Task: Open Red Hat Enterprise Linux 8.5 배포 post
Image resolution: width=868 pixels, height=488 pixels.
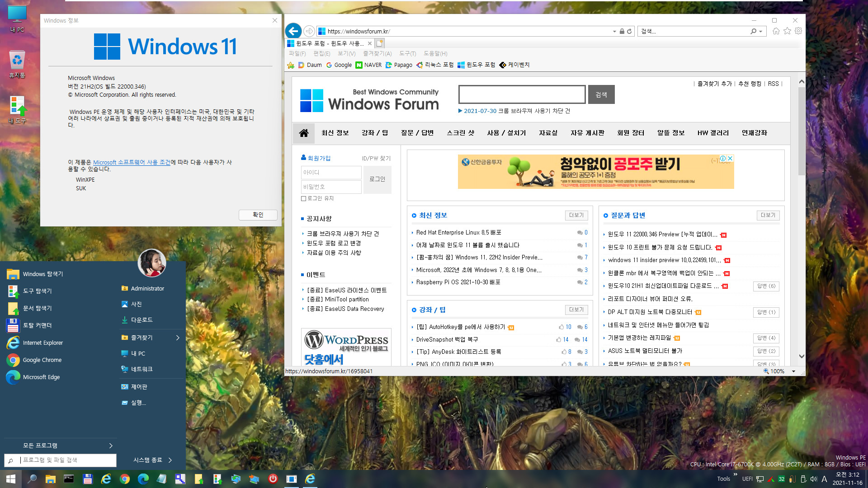Action: pos(458,233)
